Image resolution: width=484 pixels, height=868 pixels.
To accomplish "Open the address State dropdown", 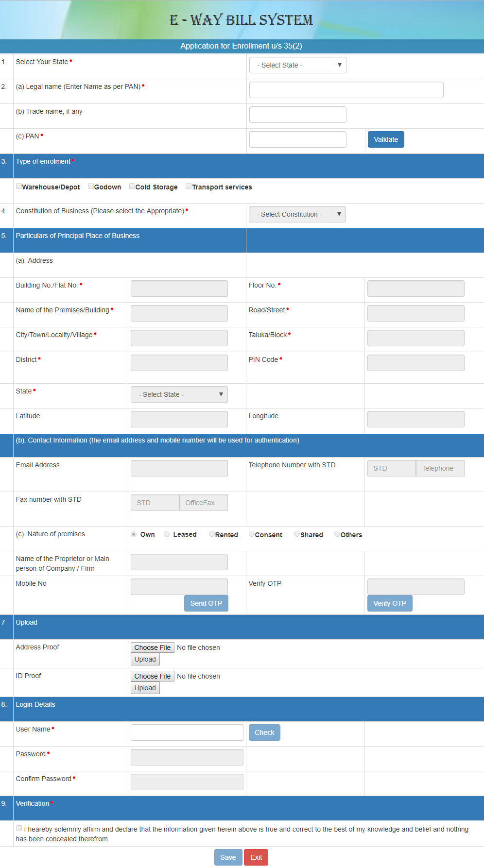I will coord(179,394).
